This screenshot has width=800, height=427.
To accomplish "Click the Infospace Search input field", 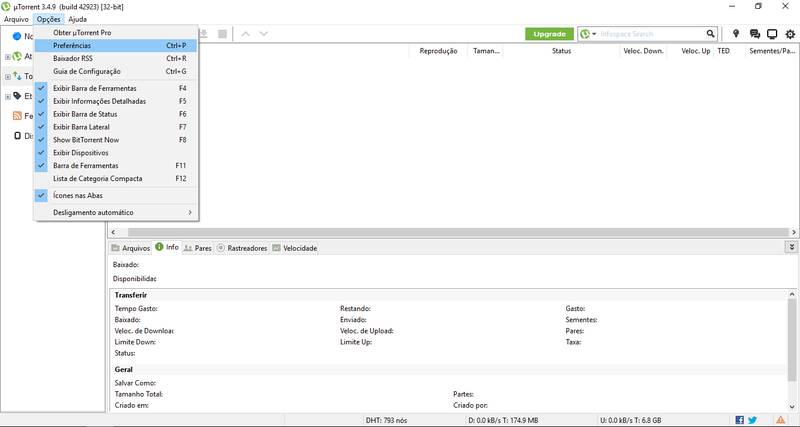I will (x=652, y=34).
